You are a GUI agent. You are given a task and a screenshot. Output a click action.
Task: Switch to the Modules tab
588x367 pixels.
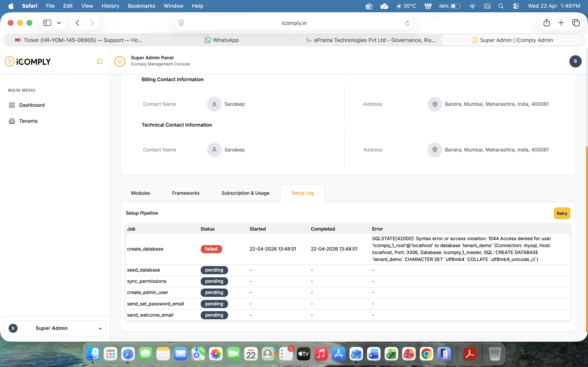point(140,193)
